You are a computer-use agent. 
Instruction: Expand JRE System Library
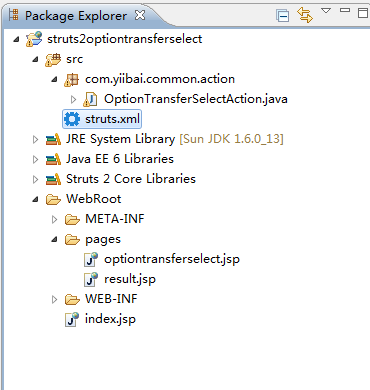coord(35,139)
